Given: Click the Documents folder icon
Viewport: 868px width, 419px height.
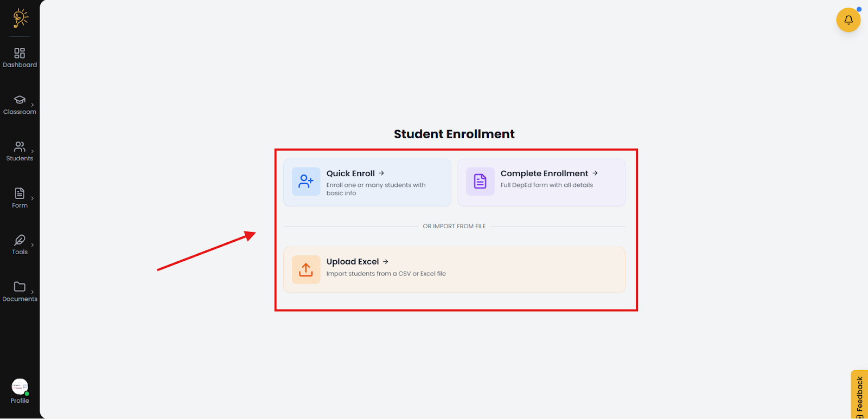Looking at the screenshot, I should (20, 287).
